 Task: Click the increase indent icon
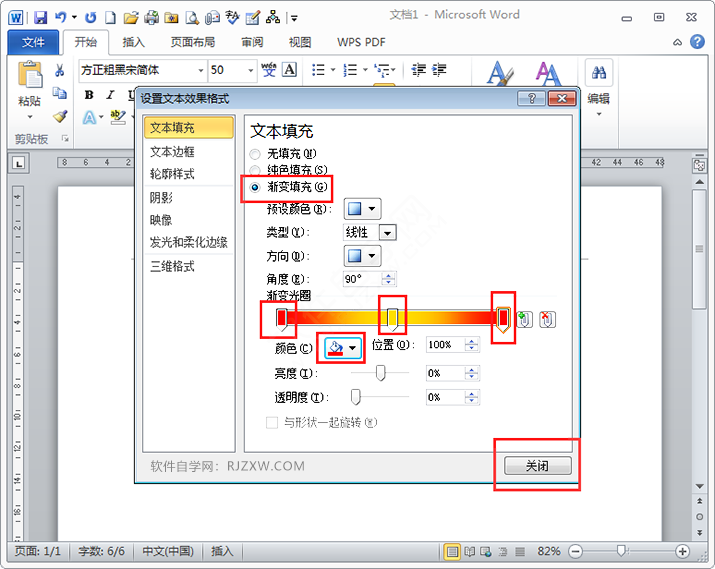coord(439,70)
